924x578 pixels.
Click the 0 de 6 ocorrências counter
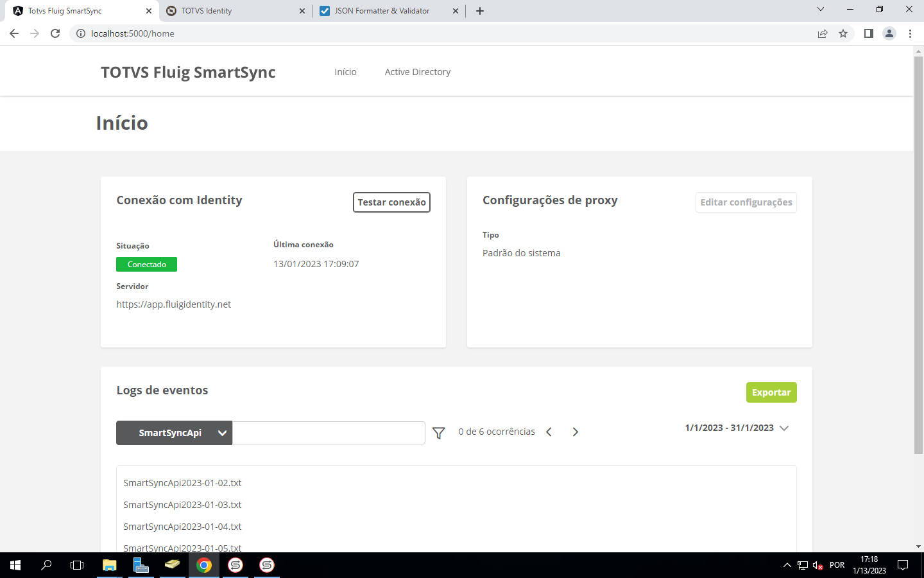point(497,432)
